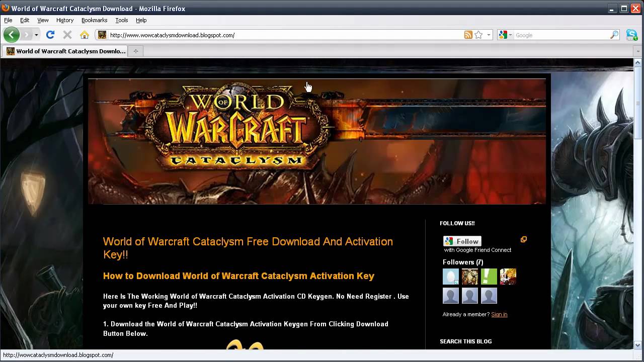Click the first gray silhouette follower avatar
Viewport: 644px width, 362px height.
point(451,296)
